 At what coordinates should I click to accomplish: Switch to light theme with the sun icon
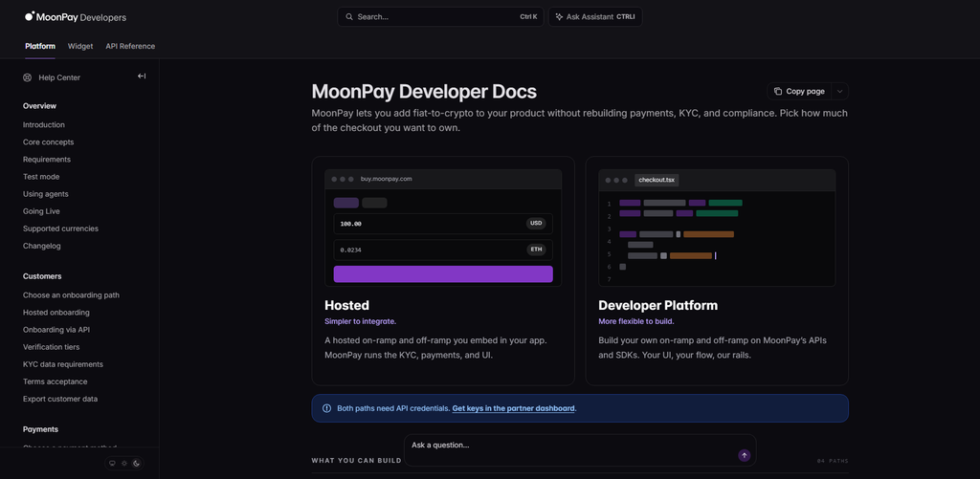click(x=124, y=464)
